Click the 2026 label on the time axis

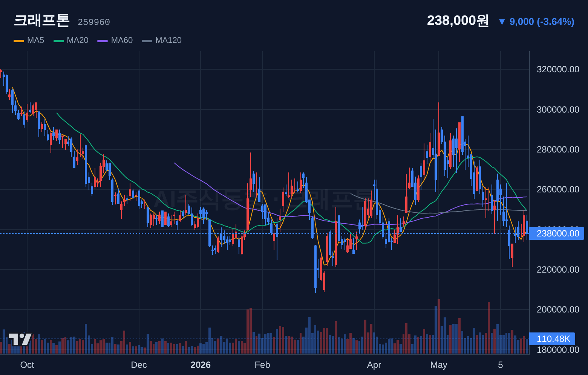coord(201,365)
